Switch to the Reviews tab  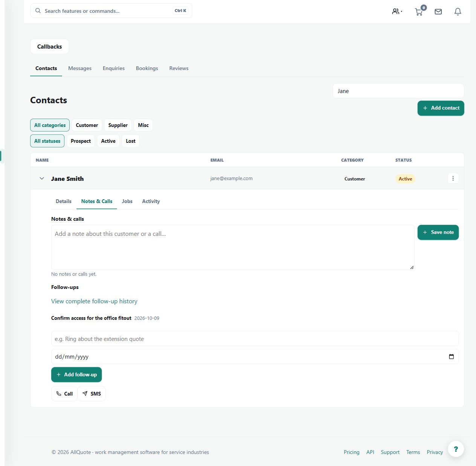tap(179, 69)
